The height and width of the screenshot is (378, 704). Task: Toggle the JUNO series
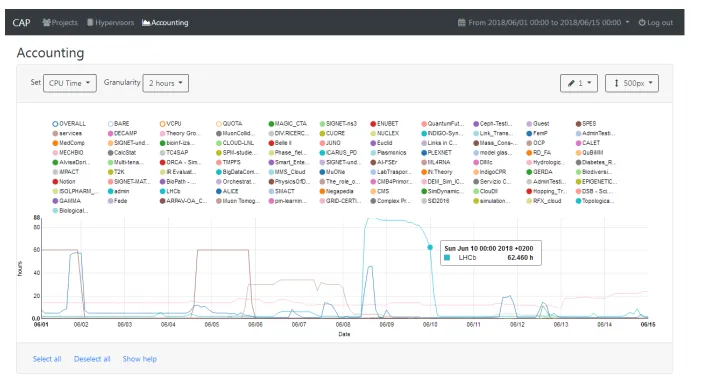(330, 143)
